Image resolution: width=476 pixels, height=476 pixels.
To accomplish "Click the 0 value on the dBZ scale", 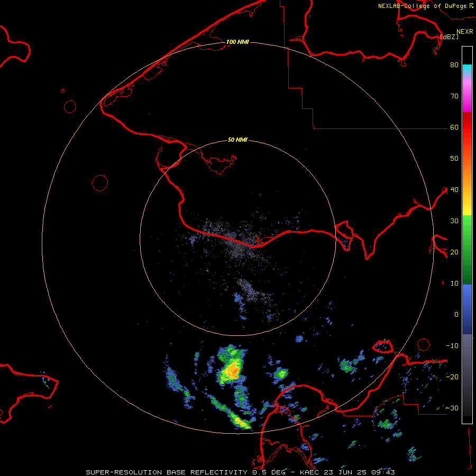I will (x=456, y=315).
